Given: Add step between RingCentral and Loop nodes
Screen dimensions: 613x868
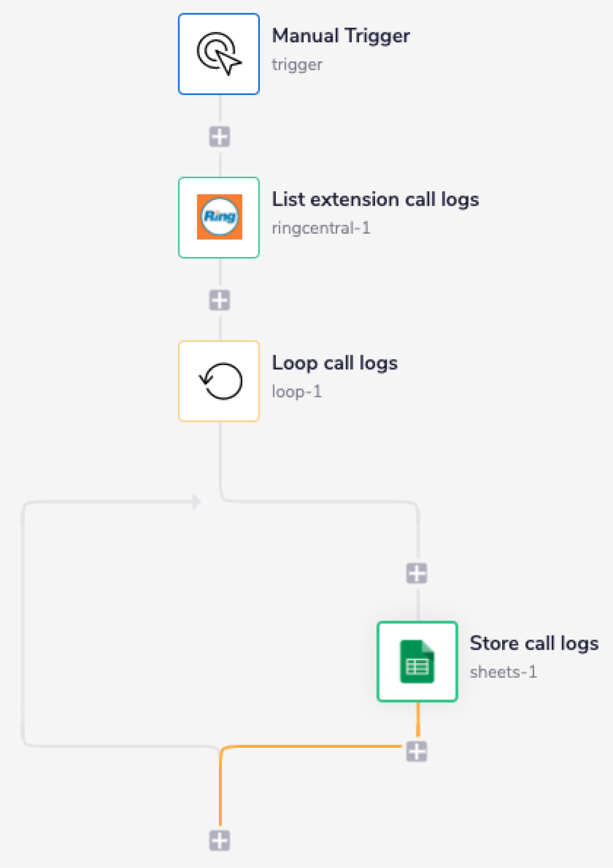Looking at the screenshot, I should [x=219, y=300].
